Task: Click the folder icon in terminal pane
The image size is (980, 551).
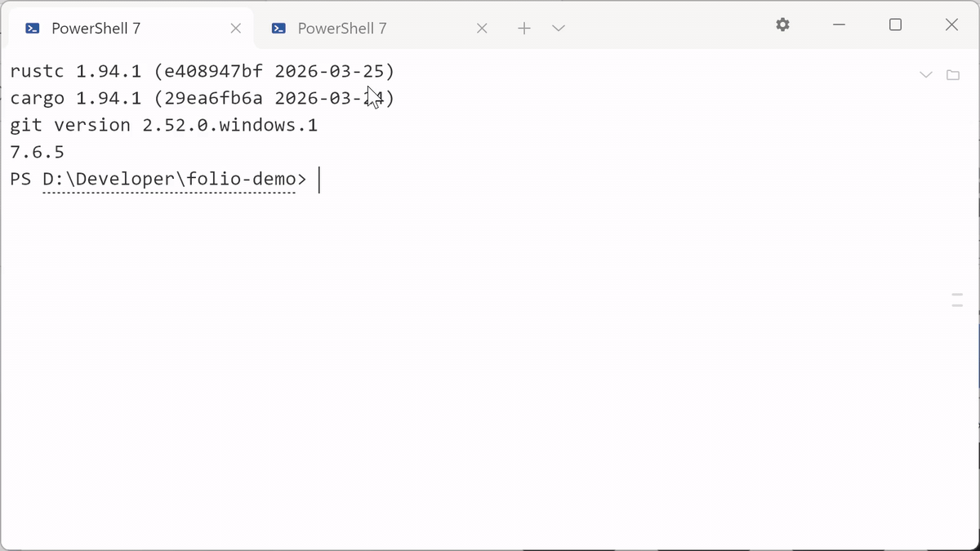Action: click(952, 75)
